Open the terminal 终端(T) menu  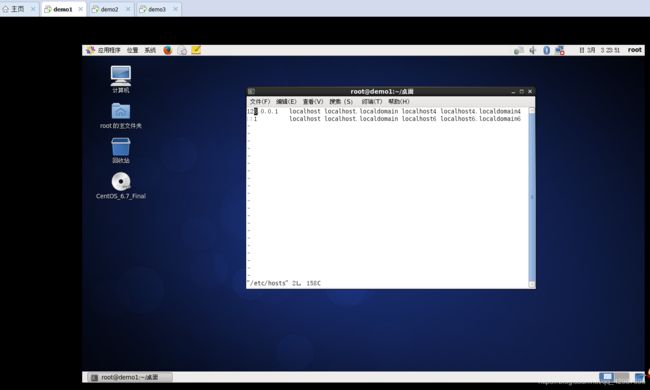click(x=371, y=102)
